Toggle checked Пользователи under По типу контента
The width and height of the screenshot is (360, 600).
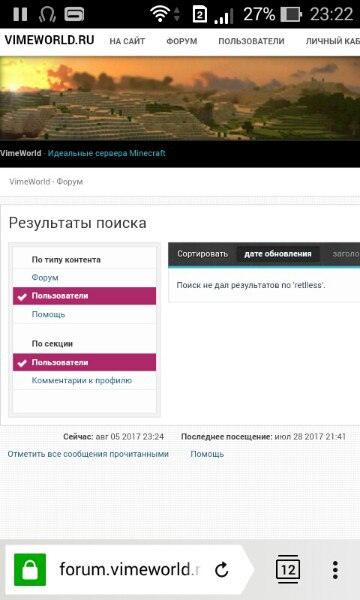(84, 296)
